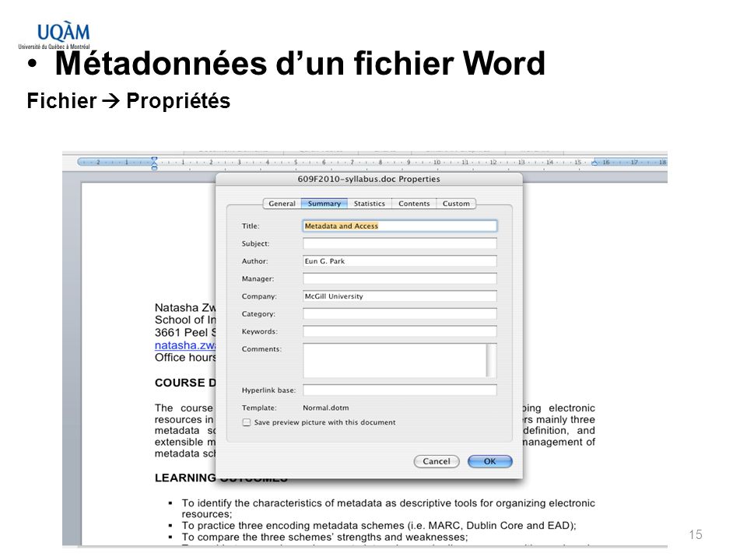Click the Title field with Metadata and Access
This screenshot has width=747, height=560.
click(400, 226)
